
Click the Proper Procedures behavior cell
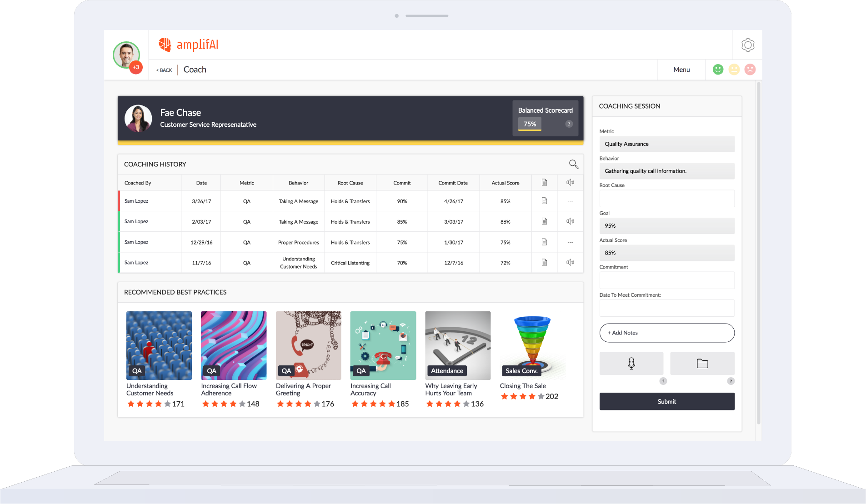299,242
